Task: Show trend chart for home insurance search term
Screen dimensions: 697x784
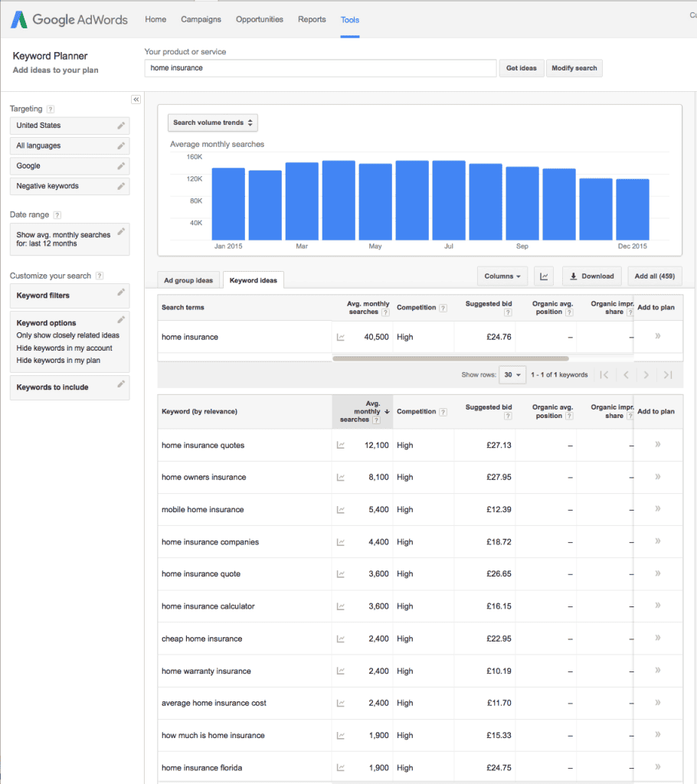Action: (341, 337)
